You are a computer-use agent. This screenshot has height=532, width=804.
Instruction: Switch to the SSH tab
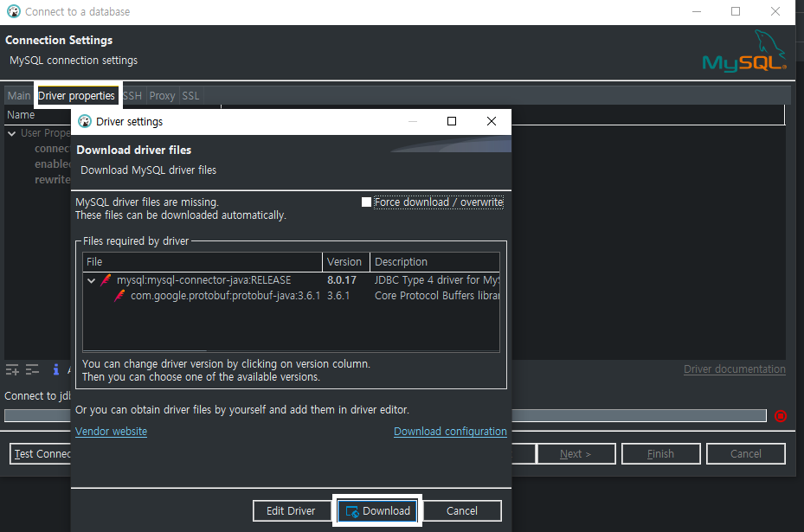pyautogui.click(x=132, y=96)
